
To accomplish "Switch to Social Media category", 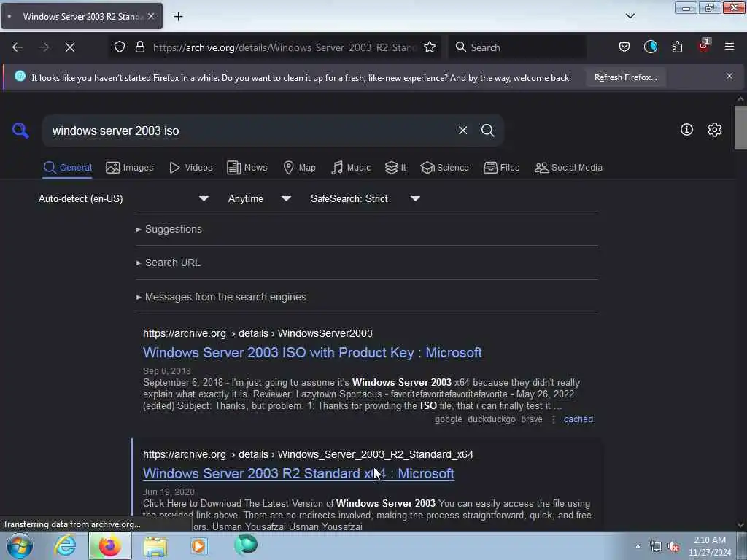I will tap(568, 168).
